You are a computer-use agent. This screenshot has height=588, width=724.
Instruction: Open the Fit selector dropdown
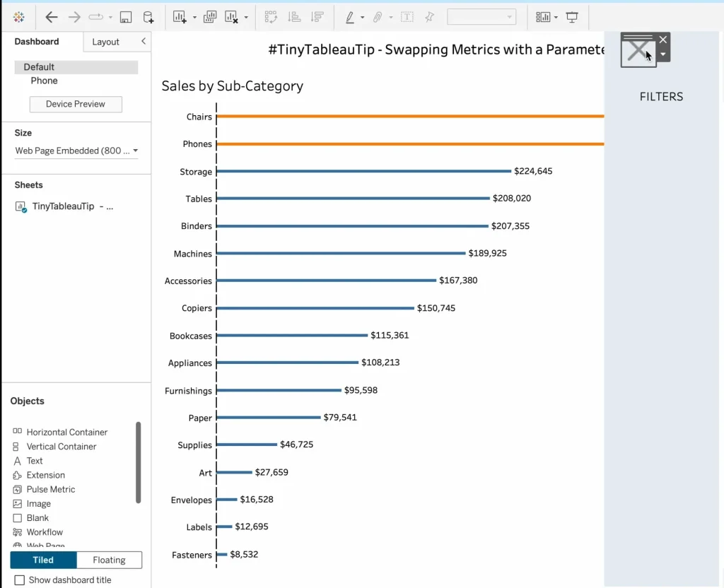click(x=508, y=16)
